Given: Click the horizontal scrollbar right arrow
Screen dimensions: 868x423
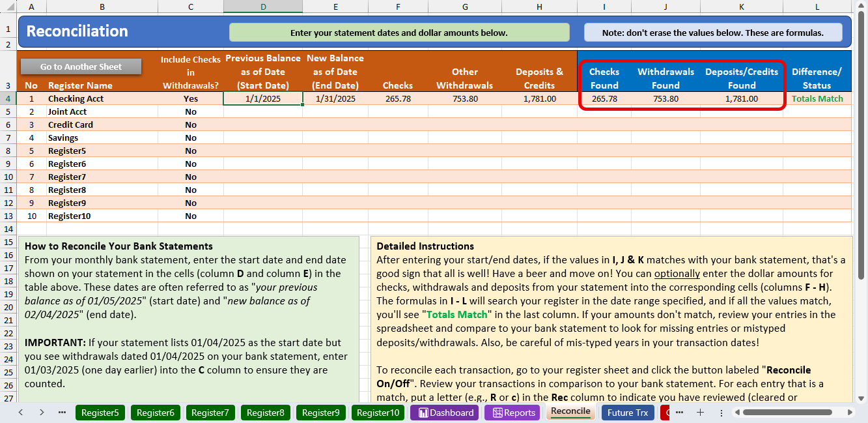Looking at the screenshot, I should (850, 413).
